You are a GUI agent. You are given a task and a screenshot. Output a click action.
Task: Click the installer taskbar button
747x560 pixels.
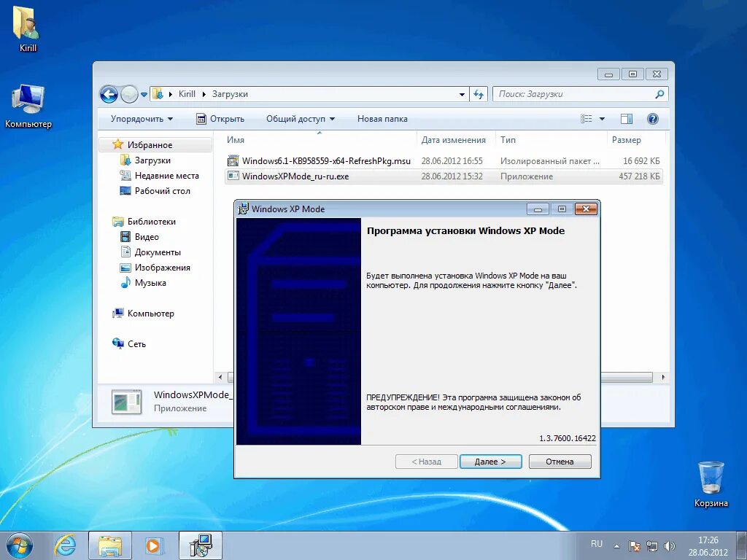(201, 545)
